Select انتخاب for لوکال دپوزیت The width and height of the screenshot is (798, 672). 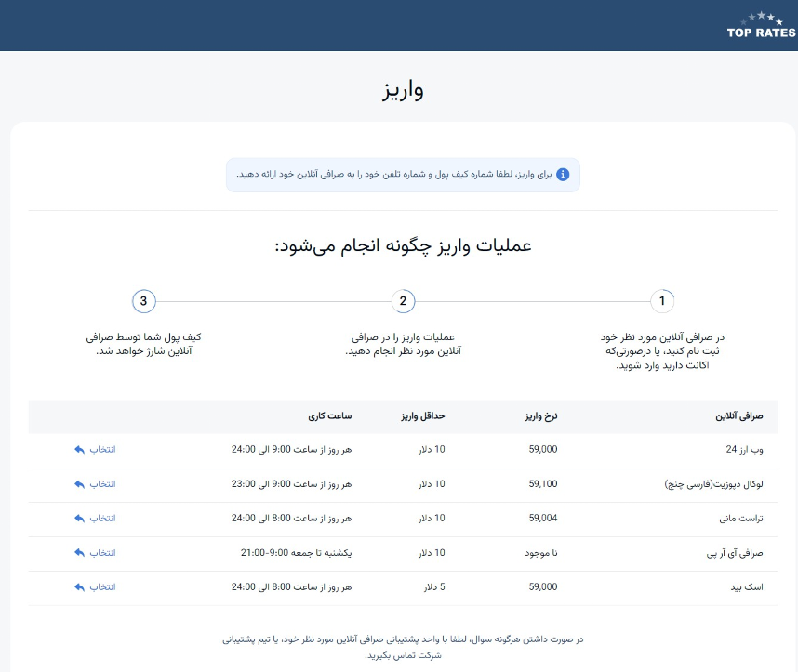point(103,483)
